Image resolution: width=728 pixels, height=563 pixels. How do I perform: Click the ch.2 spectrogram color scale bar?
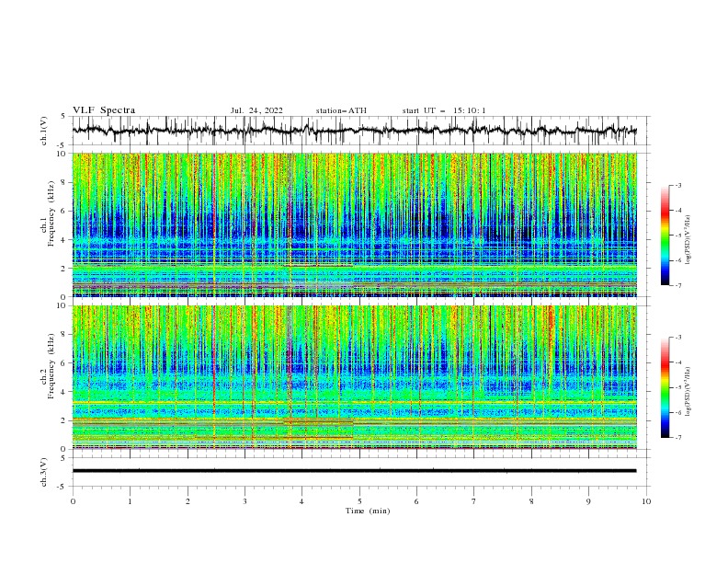pyautogui.click(x=665, y=387)
